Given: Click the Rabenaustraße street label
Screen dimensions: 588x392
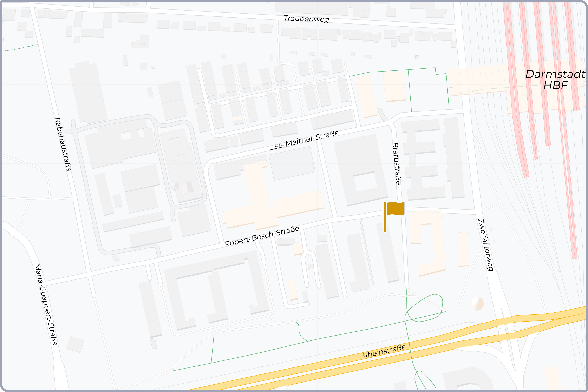Looking at the screenshot, I should (63, 144).
